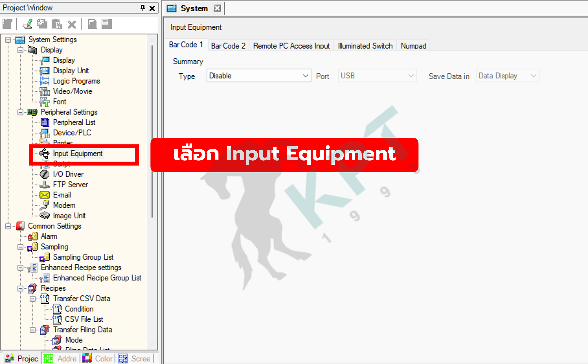The image size is (588, 364).
Task: Switch to the Projec bottom tab
Action: 22,359
